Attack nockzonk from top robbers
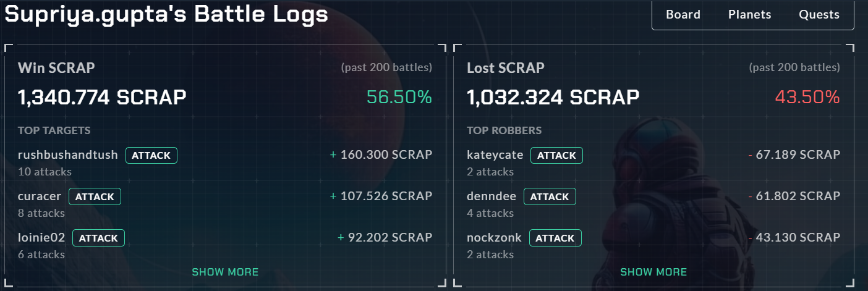868x291 pixels. click(x=555, y=238)
